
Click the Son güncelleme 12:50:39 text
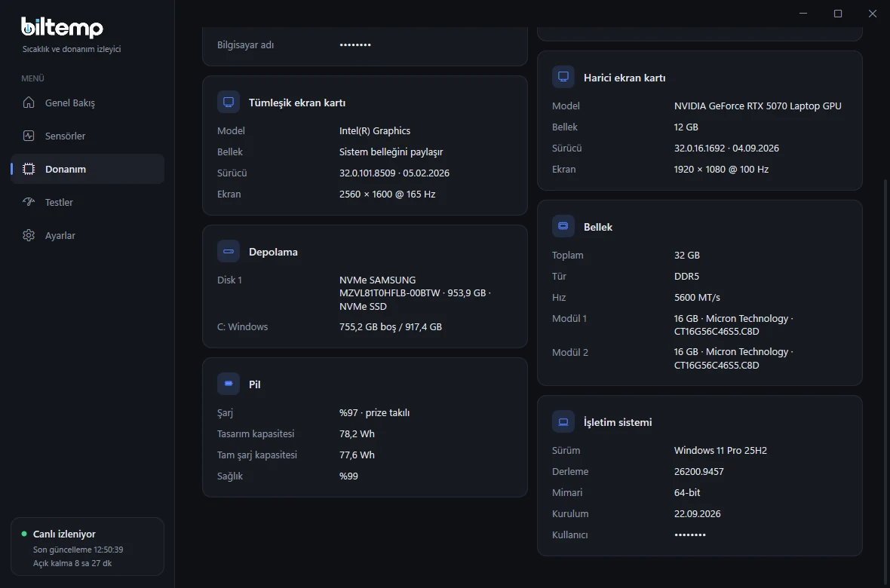point(78,550)
